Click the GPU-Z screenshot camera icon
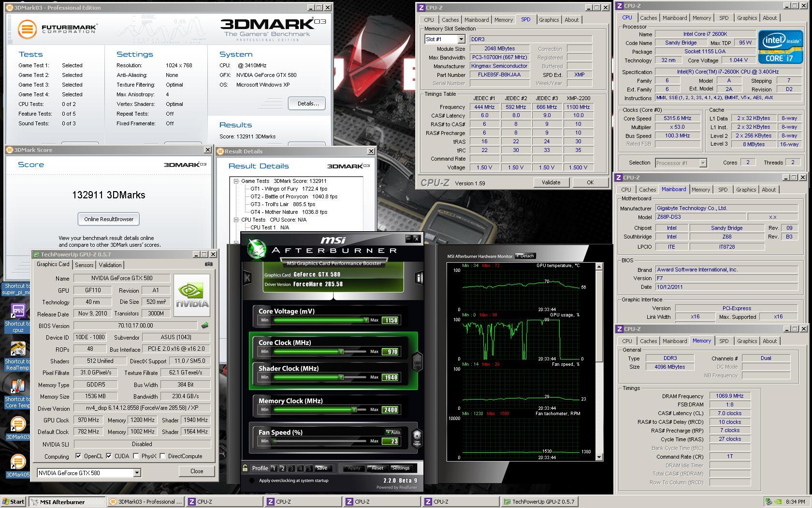The height and width of the screenshot is (508, 812). coord(208,264)
